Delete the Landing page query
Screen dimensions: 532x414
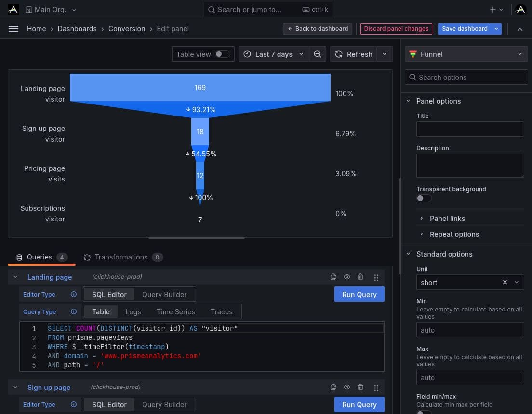coord(360,277)
